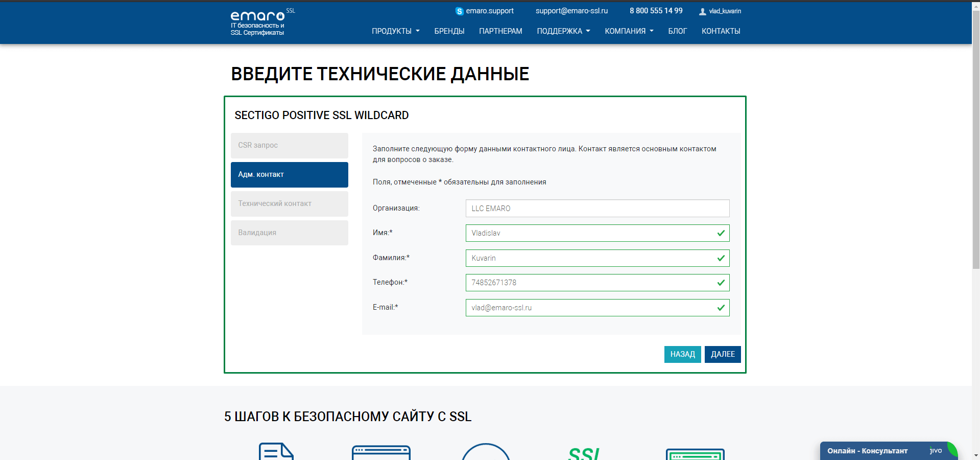
Task: Click the phone number 8 800 555 14 99
Action: click(656, 11)
